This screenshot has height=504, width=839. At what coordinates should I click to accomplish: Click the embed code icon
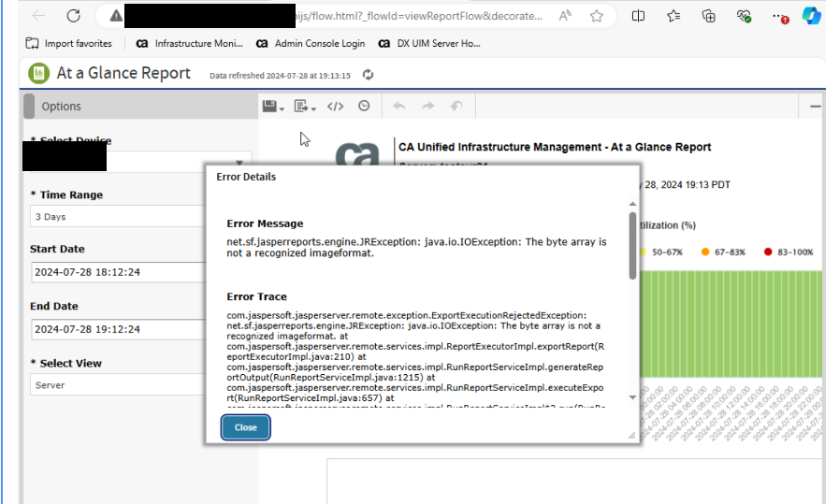[x=336, y=107]
